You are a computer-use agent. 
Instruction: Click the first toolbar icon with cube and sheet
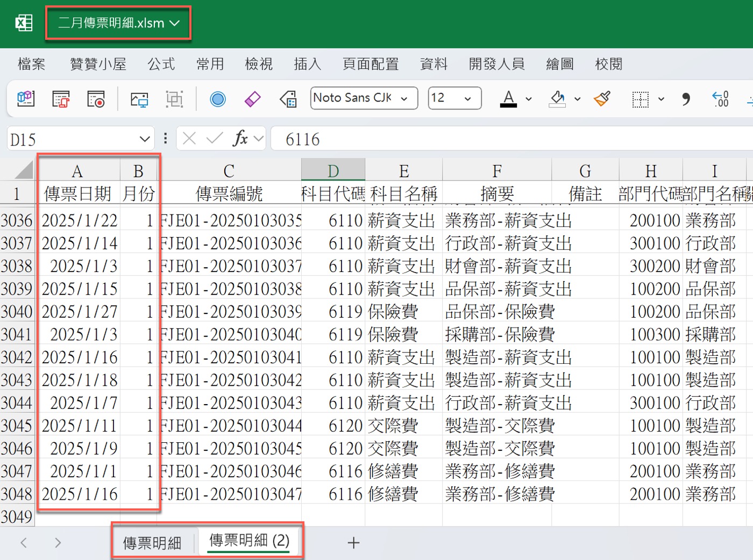pos(26,99)
